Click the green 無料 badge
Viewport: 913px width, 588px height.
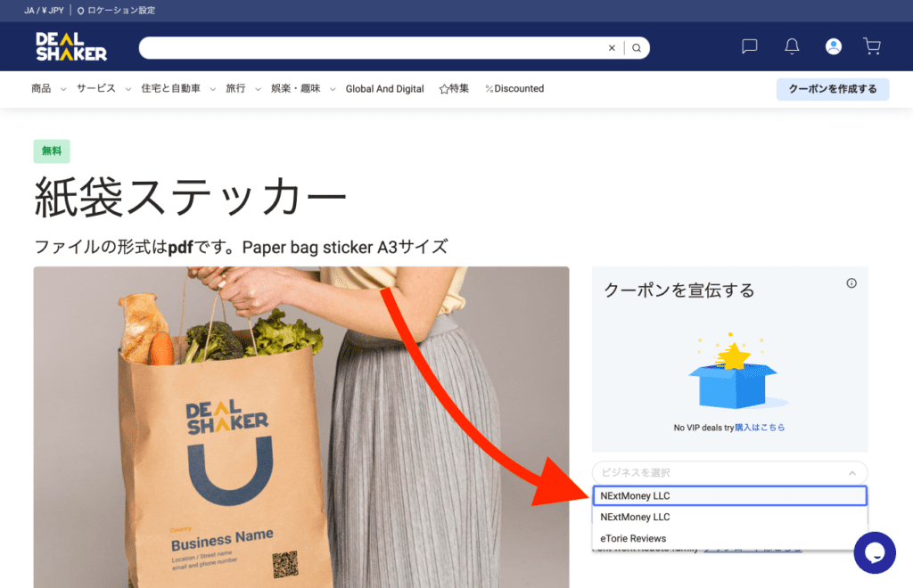click(52, 151)
